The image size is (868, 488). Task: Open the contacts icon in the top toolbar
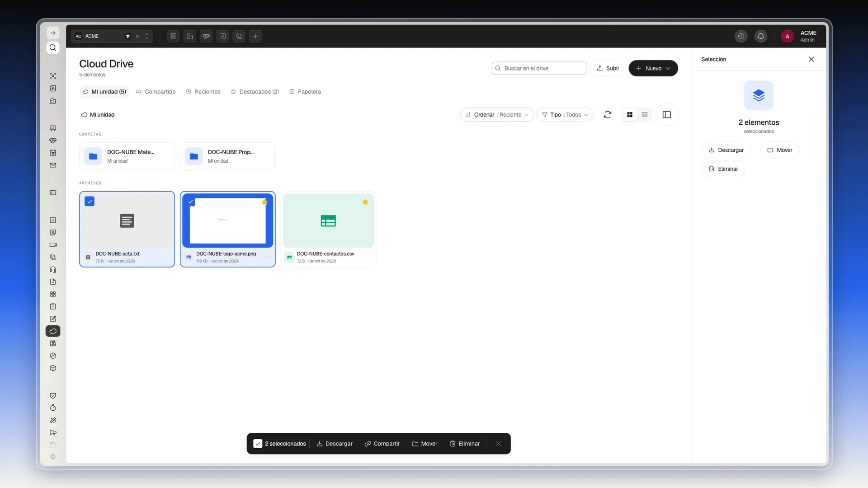174,36
